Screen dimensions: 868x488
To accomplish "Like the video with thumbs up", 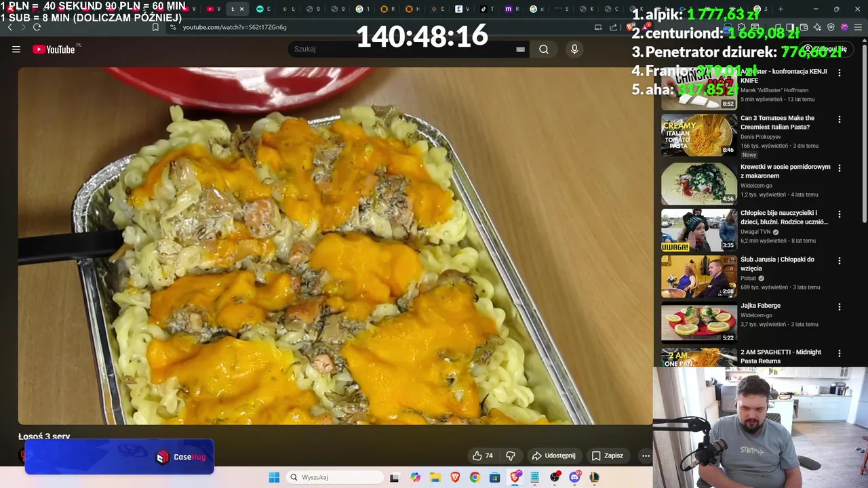I will 483,455.
